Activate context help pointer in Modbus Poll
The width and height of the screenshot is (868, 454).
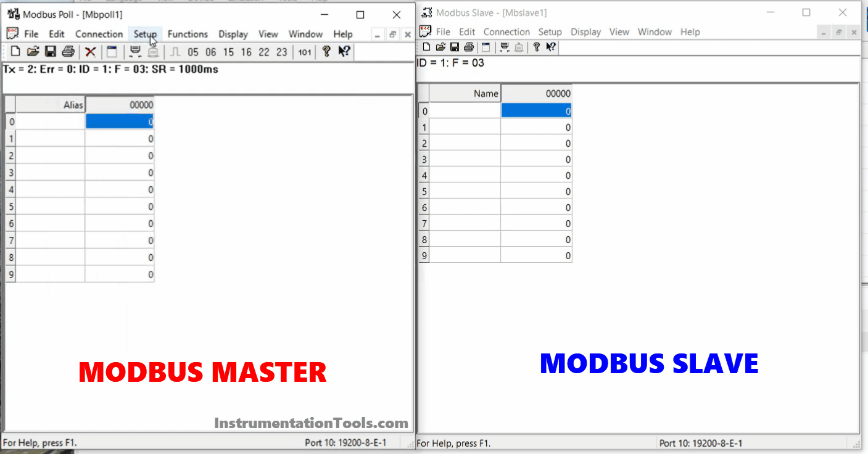(x=344, y=52)
